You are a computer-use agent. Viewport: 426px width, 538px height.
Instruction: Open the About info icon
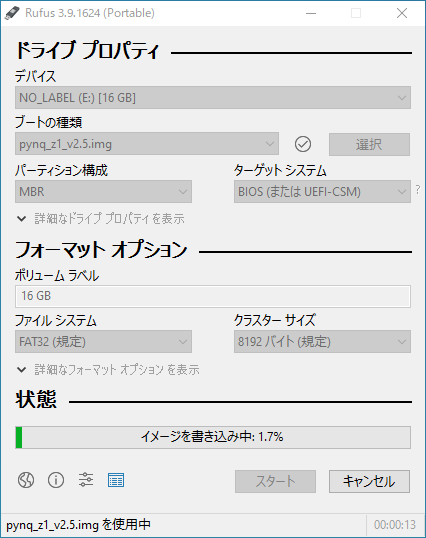pyautogui.click(x=56, y=480)
